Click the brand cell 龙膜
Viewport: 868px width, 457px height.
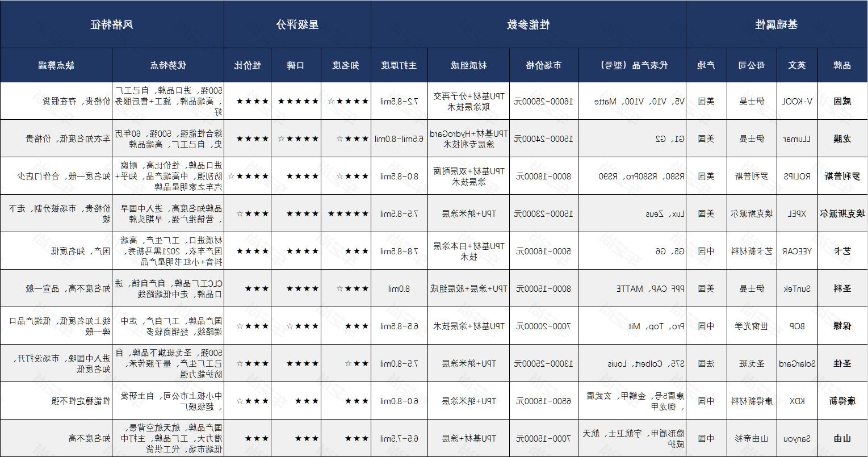point(842,139)
